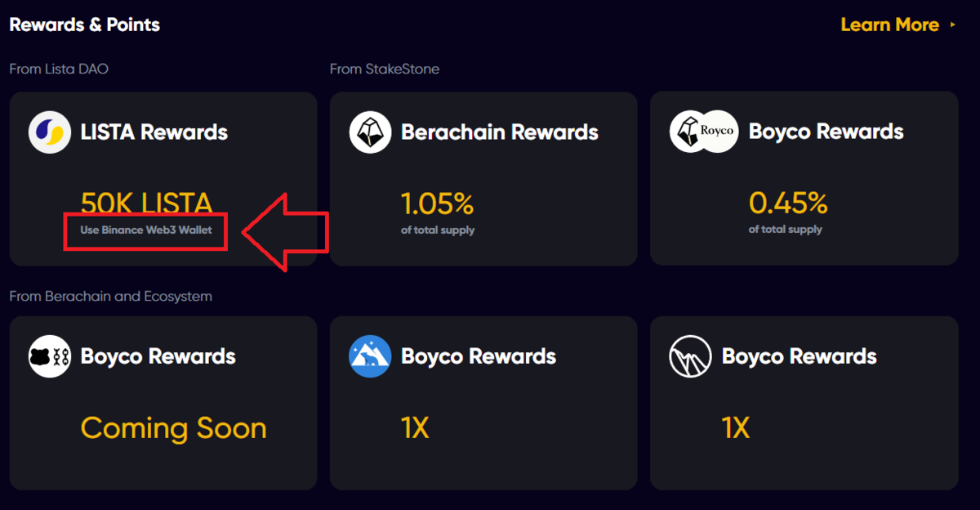Open the Learn More link
Image resolution: width=980 pixels, height=510 pixels.
889,25
